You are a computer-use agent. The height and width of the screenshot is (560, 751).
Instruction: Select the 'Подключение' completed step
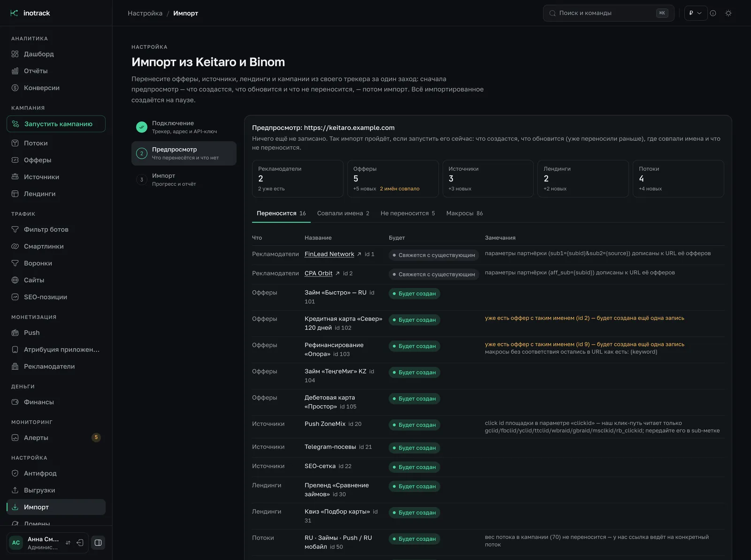pyautogui.click(x=184, y=127)
